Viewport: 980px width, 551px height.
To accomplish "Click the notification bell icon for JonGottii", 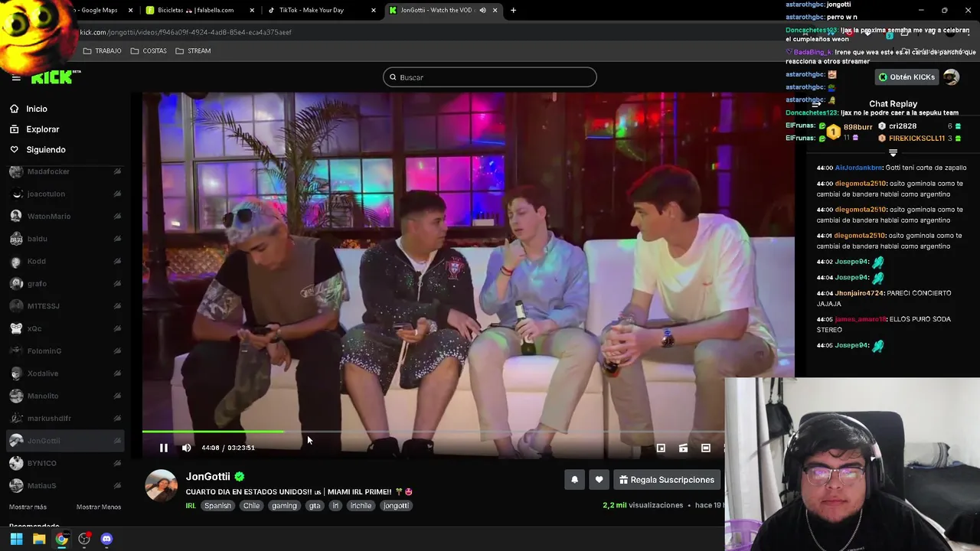I will (x=574, y=480).
